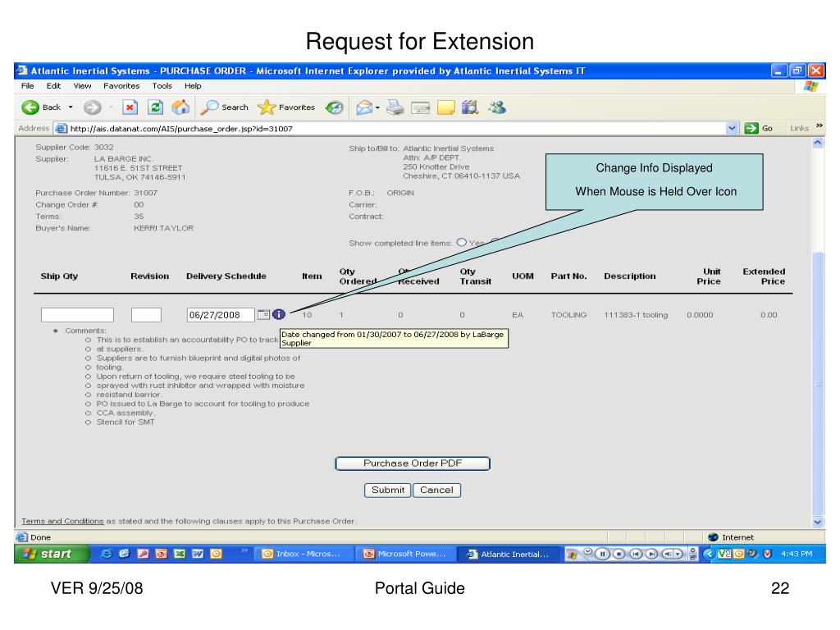Click the grey Forward arrow button

click(92, 107)
